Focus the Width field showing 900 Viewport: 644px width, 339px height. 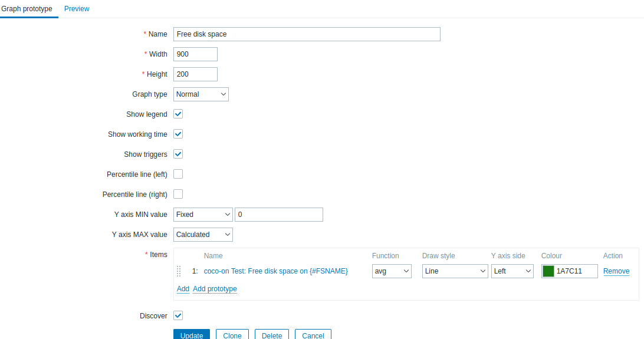click(x=195, y=54)
